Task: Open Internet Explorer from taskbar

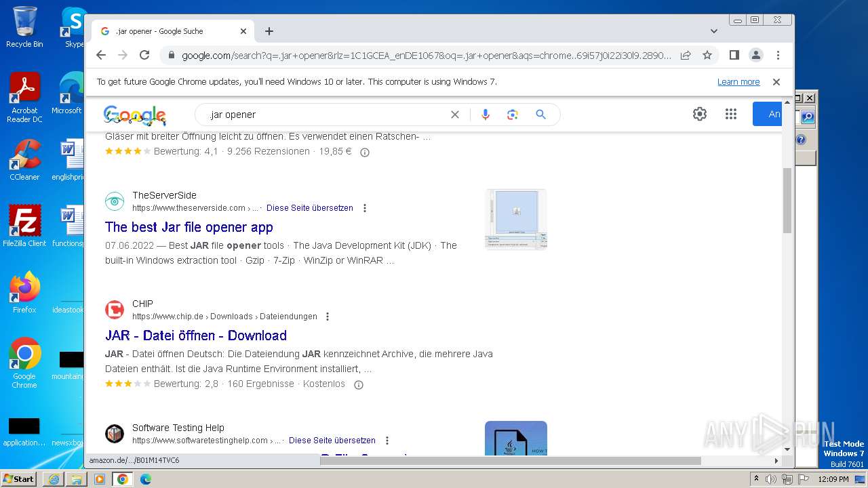Action: [54, 479]
